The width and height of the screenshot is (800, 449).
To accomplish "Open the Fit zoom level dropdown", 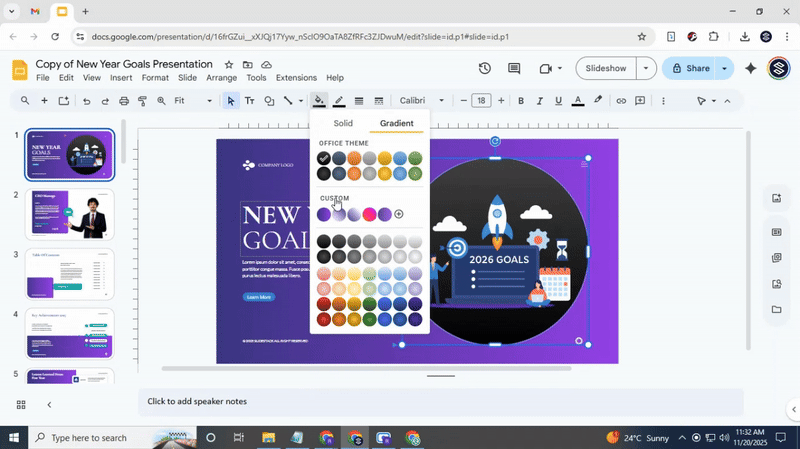I will pos(193,101).
